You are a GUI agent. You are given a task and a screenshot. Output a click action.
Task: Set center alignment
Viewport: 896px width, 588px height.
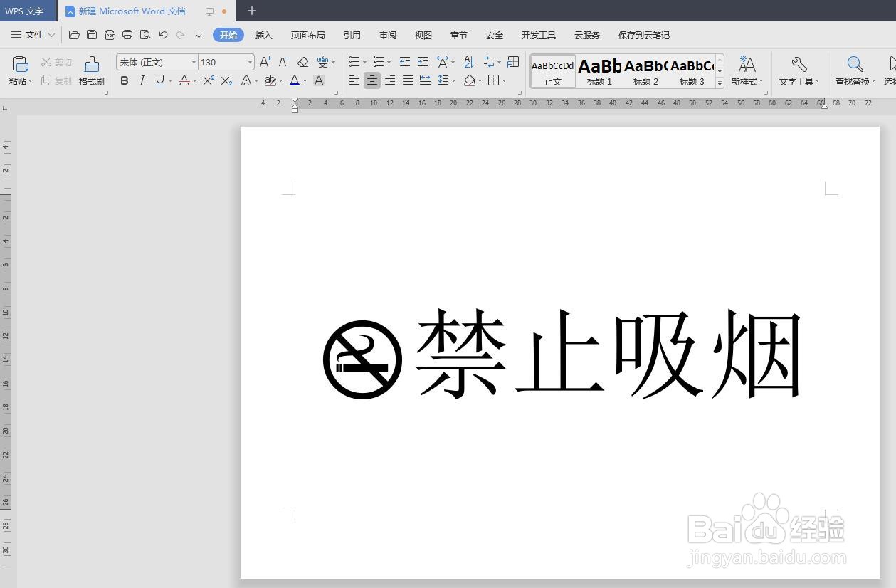(x=372, y=80)
